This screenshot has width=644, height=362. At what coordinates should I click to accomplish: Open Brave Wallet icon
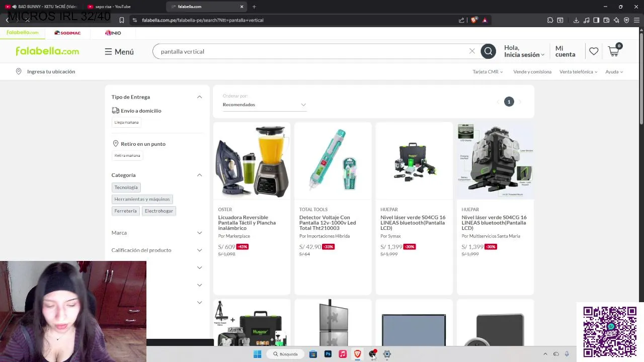pos(606,20)
